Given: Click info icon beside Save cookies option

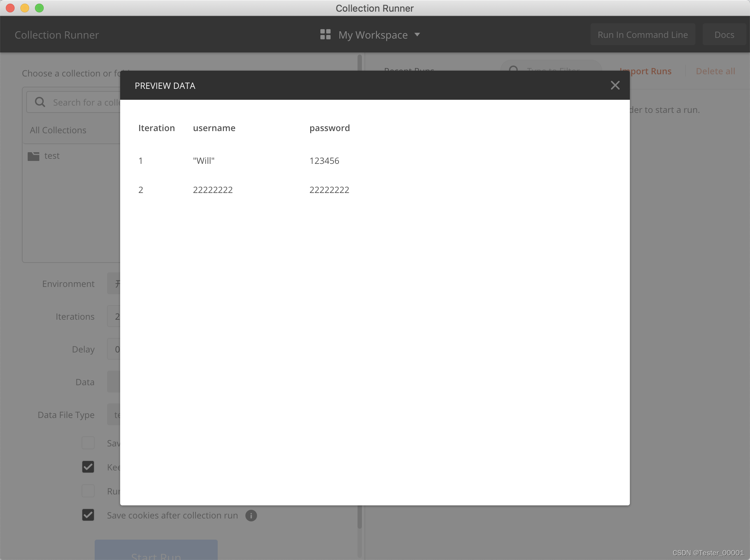Looking at the screenshot, I should (x=251, y=516).
